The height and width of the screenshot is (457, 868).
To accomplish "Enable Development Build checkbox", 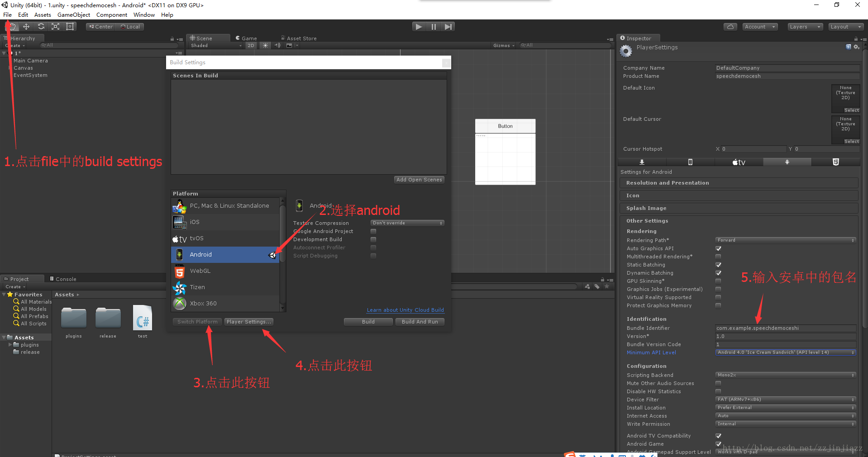I will tap(373, 239).
